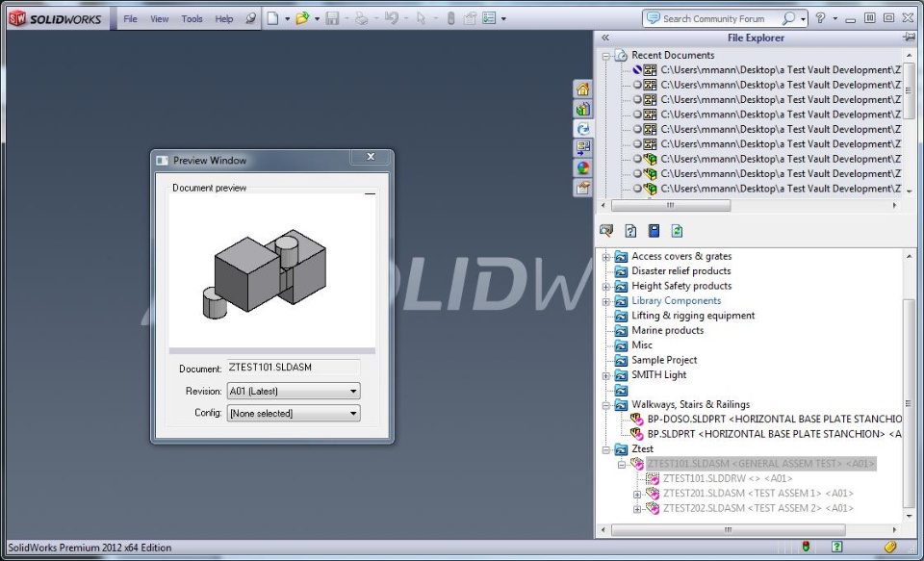924x561 pixels.
Task: Click the search magnifier icon
Action: (788, 19)
